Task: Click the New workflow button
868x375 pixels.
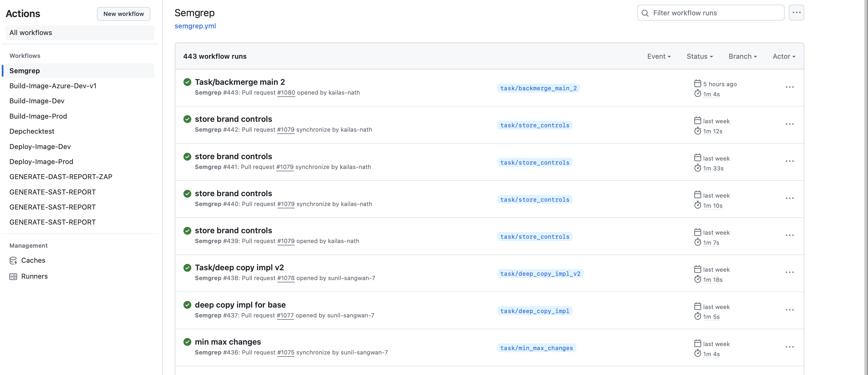Action: point(123,14)
